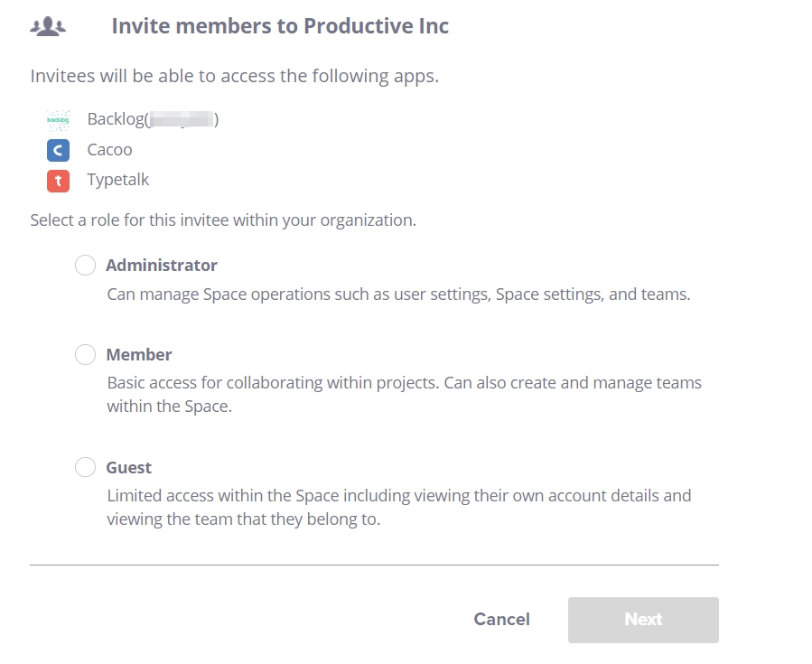Click the Member role label
This screenshot has height=664, width=812.
tap(139, 355)
